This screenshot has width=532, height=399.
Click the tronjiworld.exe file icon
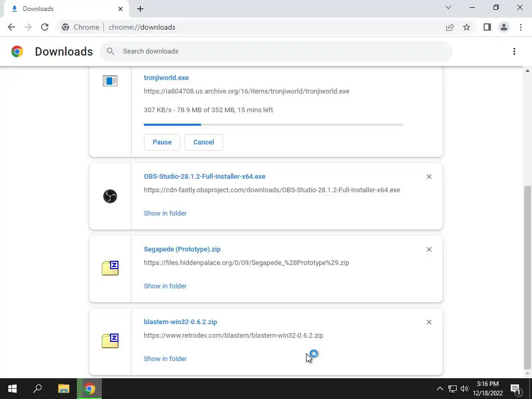pos(110,81)
